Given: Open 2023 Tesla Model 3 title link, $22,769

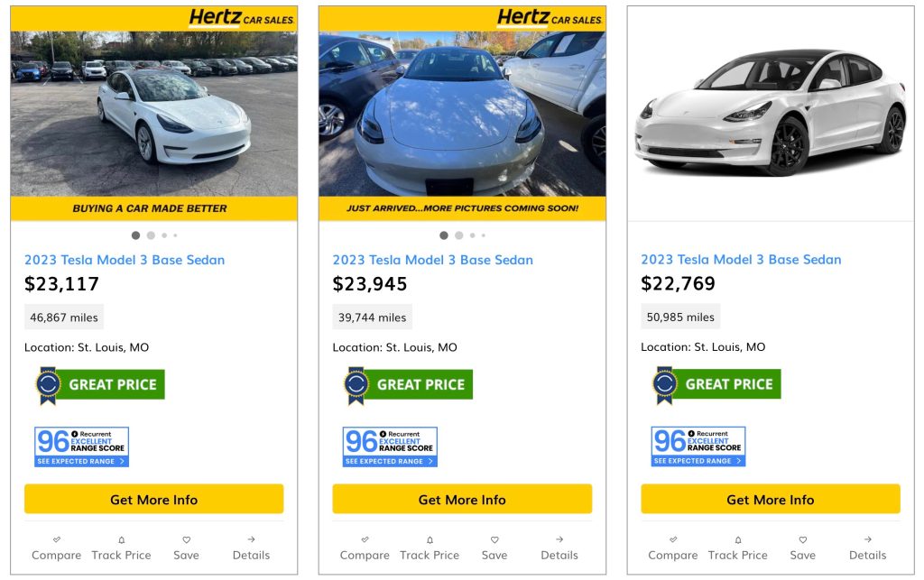Looking at the screenshot, I should 741,260.
